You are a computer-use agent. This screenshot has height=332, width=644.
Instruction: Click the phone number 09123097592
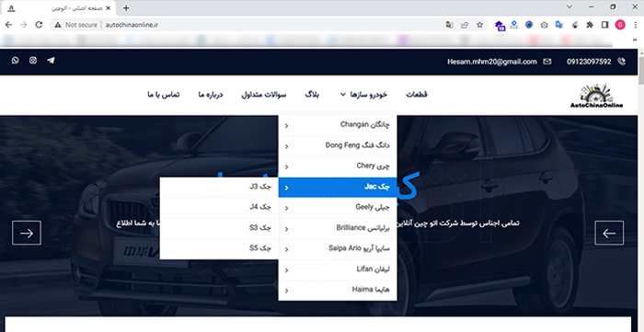[589, 62]
